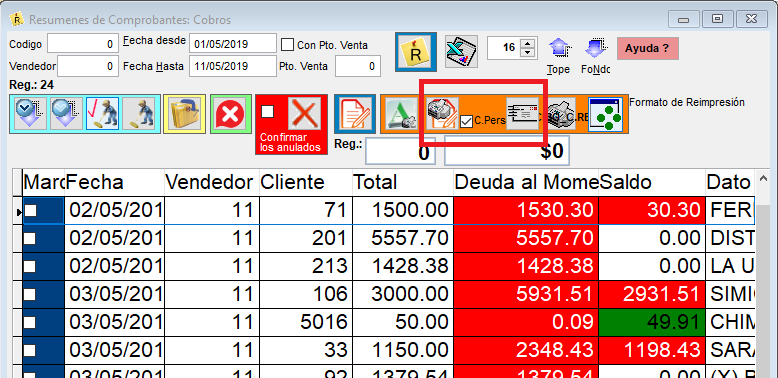Focus the Fecha desde date field
The width and height of the screenshot is (778, 378).
click(233, 44)
